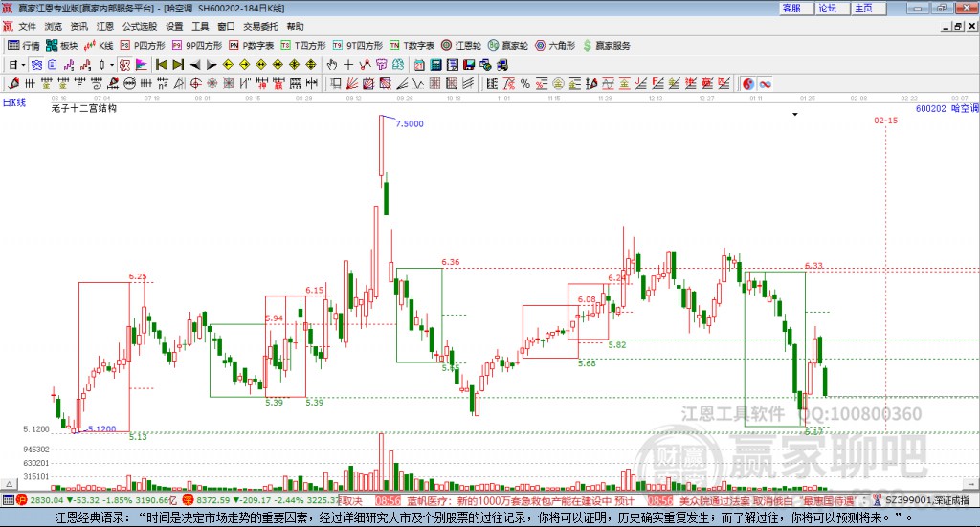Image resolution: width=980 pixels, height=527 pixels.
Task: Select the red polyline drawing tool
Action: 365,65
